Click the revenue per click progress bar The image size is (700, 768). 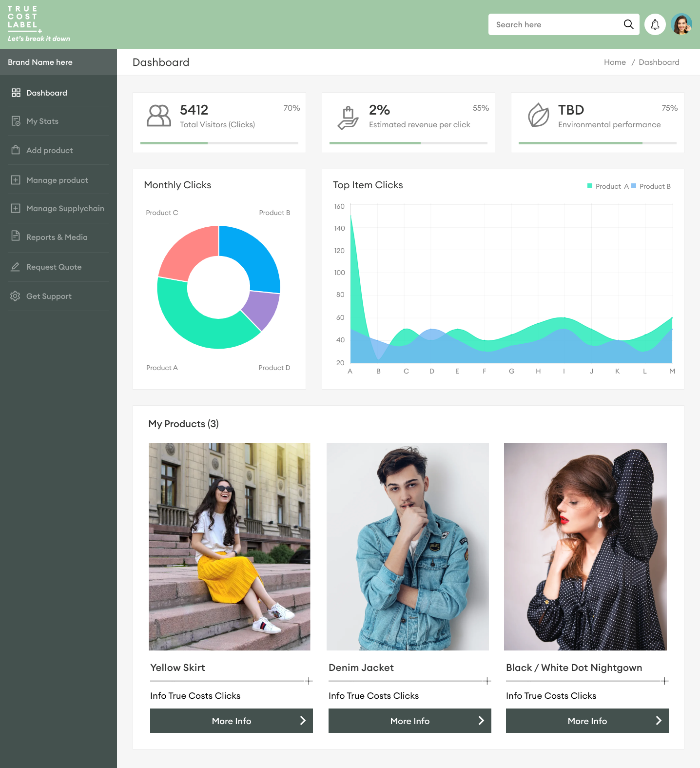pyautogui.click(x=408, y=143)
